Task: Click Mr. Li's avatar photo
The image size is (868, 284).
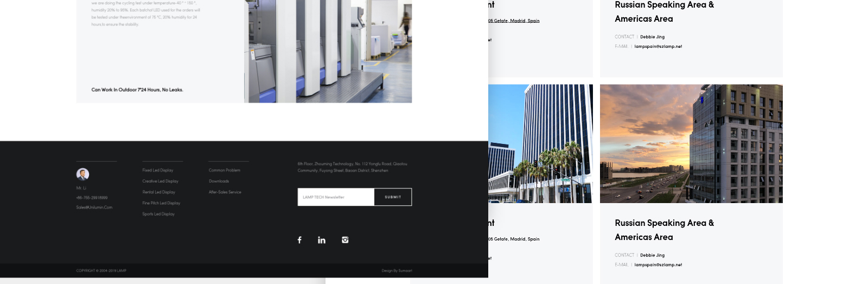Action: [82, 174]
